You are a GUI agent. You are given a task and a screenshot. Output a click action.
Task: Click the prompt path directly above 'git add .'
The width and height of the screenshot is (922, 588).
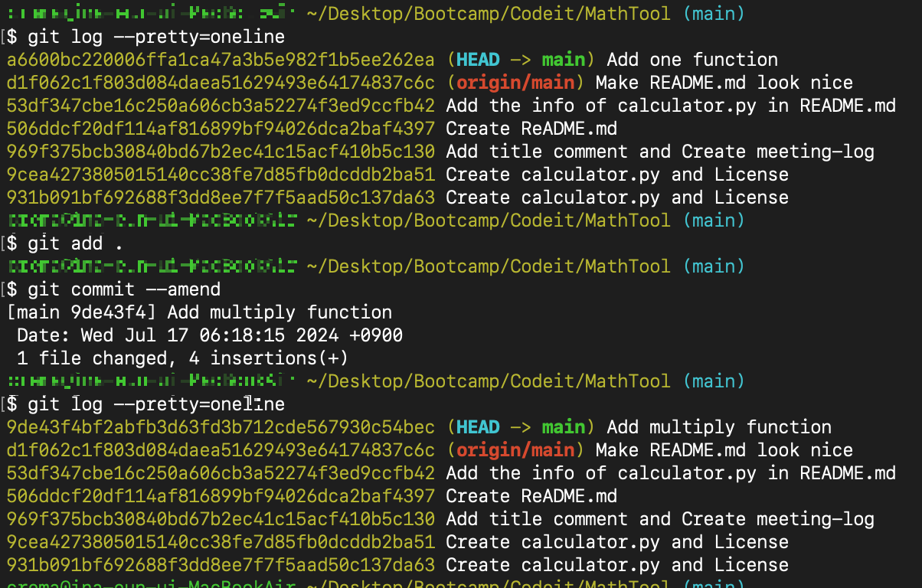pos(489,220)
